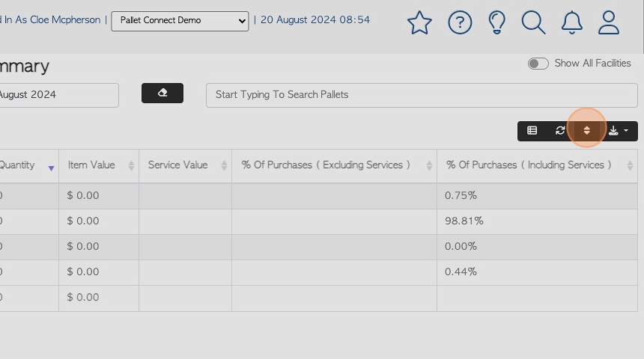Click the highlighted sort arrows toolbar icon
644x359 pixels.
[x=587, y=130]
